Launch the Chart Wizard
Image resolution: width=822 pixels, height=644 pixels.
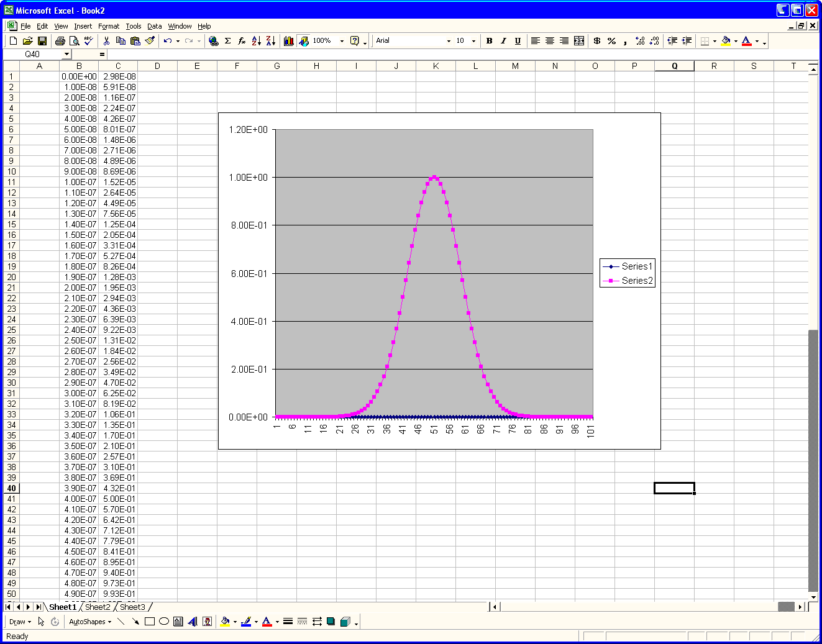[289, 41]
